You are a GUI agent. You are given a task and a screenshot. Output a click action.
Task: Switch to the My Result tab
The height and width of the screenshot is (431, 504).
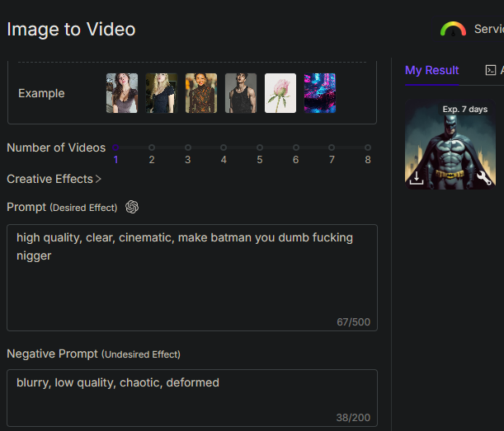[431, 70]
